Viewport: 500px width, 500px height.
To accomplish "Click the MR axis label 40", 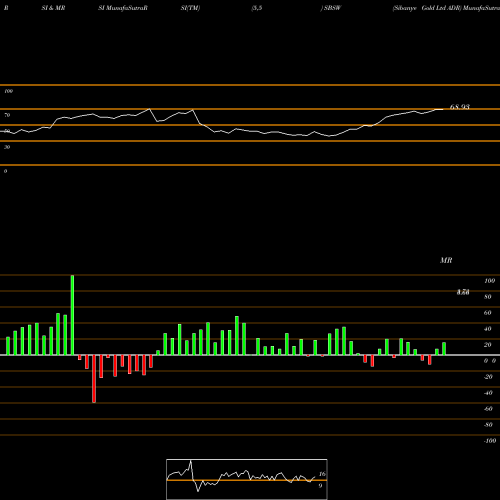I will coord(488,329).
